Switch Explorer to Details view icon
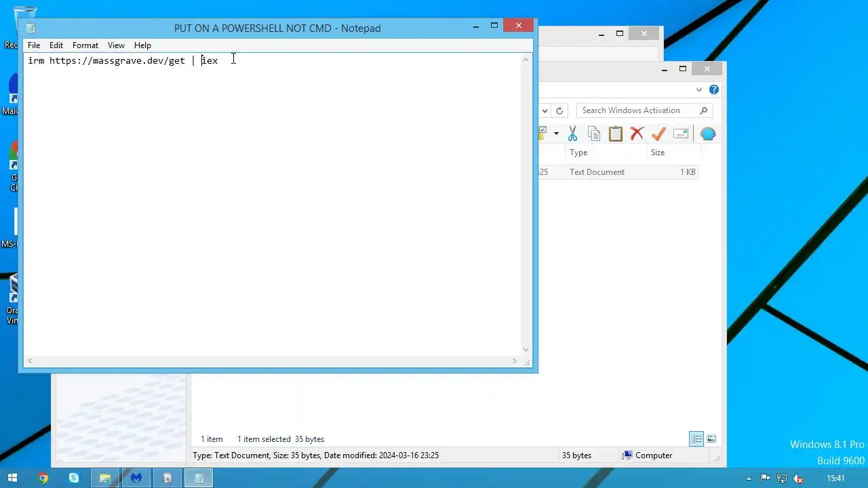Image resolution: width=868 pixels, height=488 pixels. tap(696, 439)
